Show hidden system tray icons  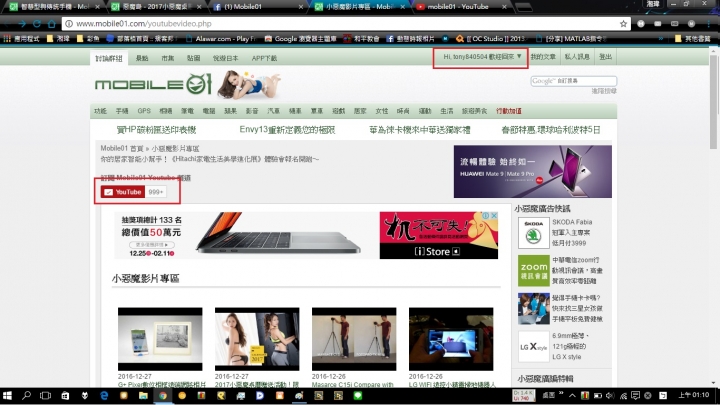point(572,395)
